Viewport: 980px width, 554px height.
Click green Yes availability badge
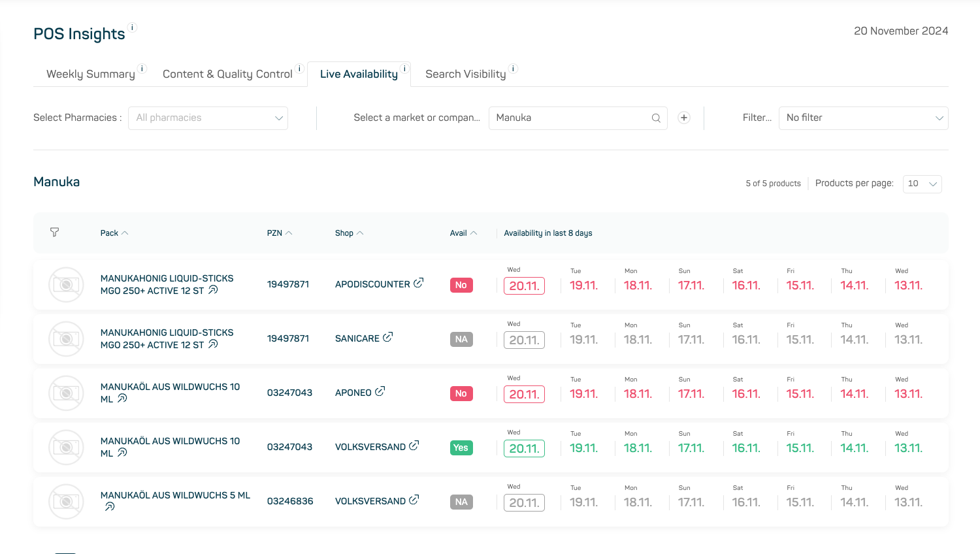(x=461, y=448)
